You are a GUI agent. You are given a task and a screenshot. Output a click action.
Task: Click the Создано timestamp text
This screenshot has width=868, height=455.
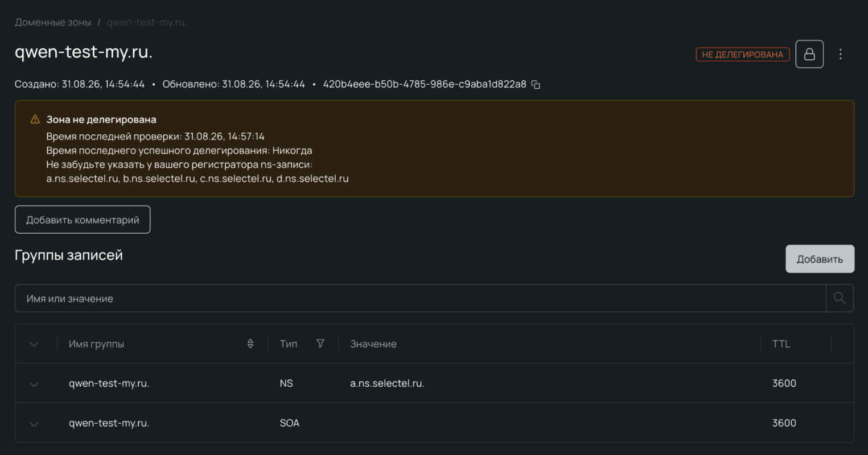tap(80, 84)
